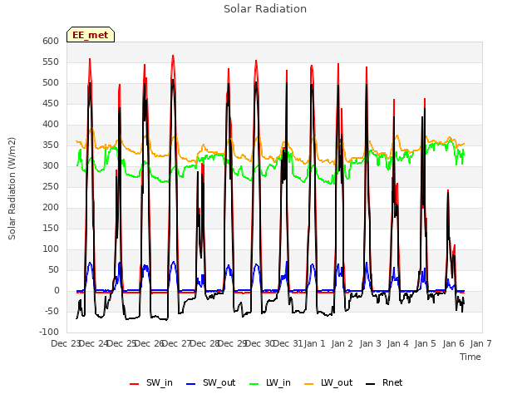Image resolution: width=532 pixels, height=399 pixels.
Task: Click the Jan 3 x-axis tick label
Action: [370, 343]
